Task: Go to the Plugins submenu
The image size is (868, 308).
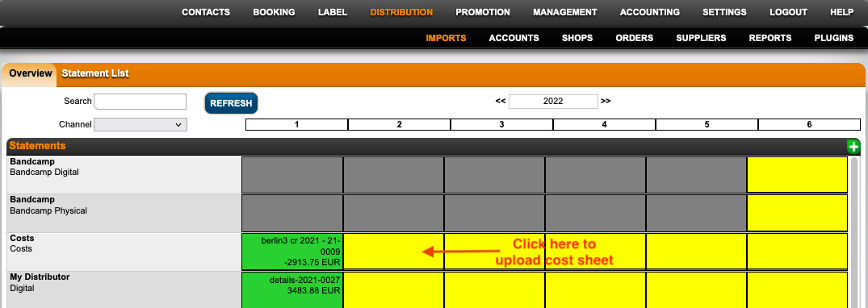Action: pos(833,38)
